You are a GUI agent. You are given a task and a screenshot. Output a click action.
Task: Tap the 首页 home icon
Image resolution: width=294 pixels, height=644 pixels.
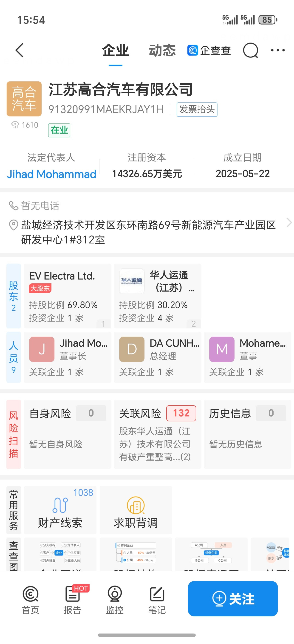[x=31, y=599]
